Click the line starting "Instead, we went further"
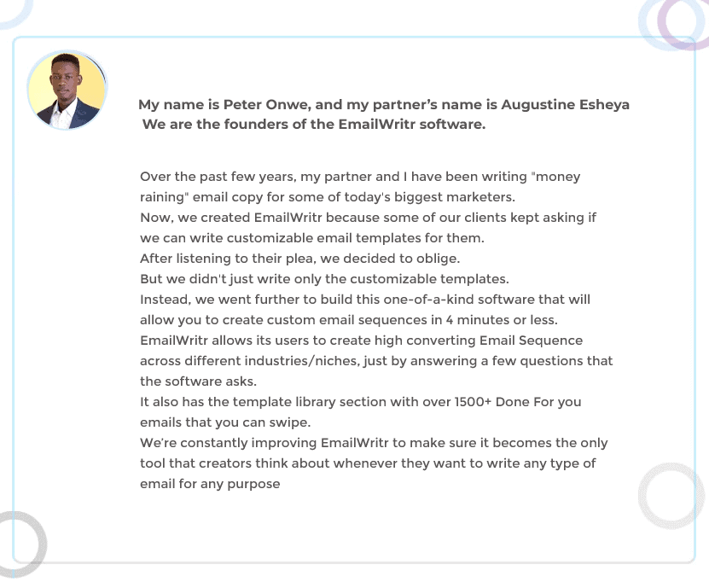 [364, 300]
